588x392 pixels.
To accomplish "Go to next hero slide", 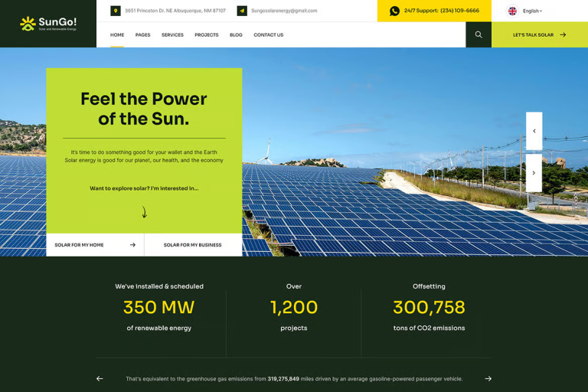I will click(534, 173).
